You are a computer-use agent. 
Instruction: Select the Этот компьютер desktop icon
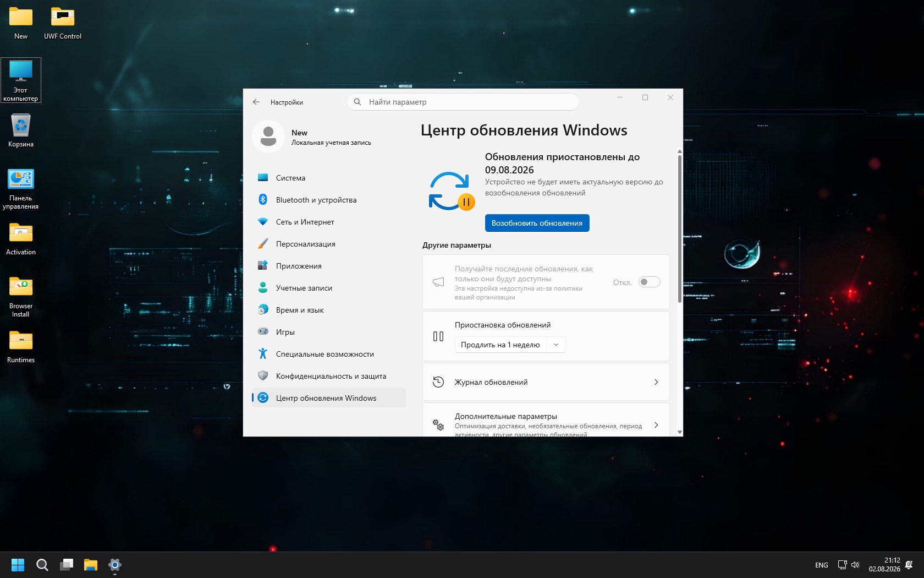coord(21,80)
